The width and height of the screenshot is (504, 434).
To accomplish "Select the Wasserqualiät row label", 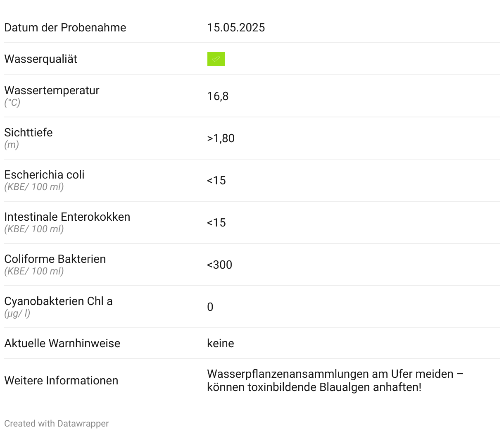I will 41,59.
